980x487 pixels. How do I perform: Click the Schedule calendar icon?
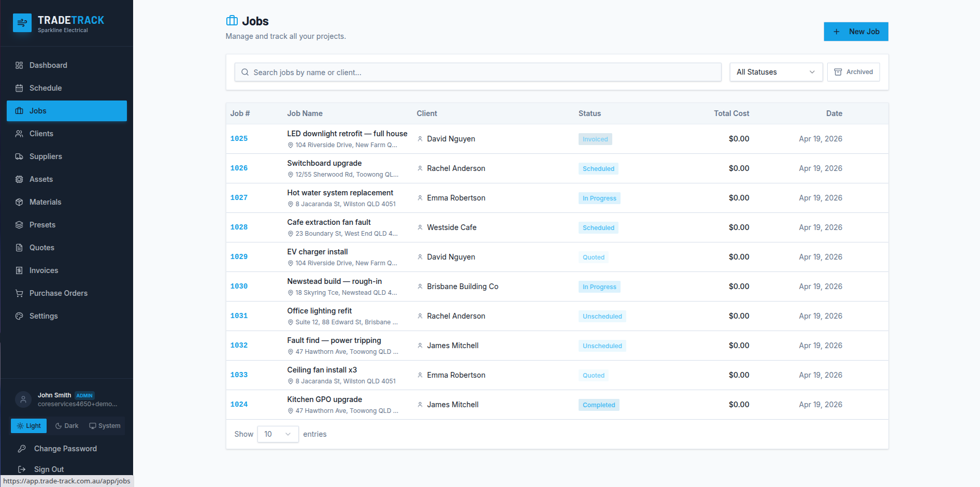point(19,88)
